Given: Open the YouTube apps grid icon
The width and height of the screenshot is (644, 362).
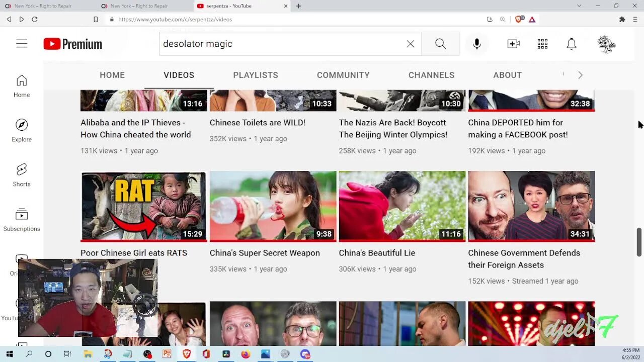Looking at the screenshot, I should (x=542, y=44).
